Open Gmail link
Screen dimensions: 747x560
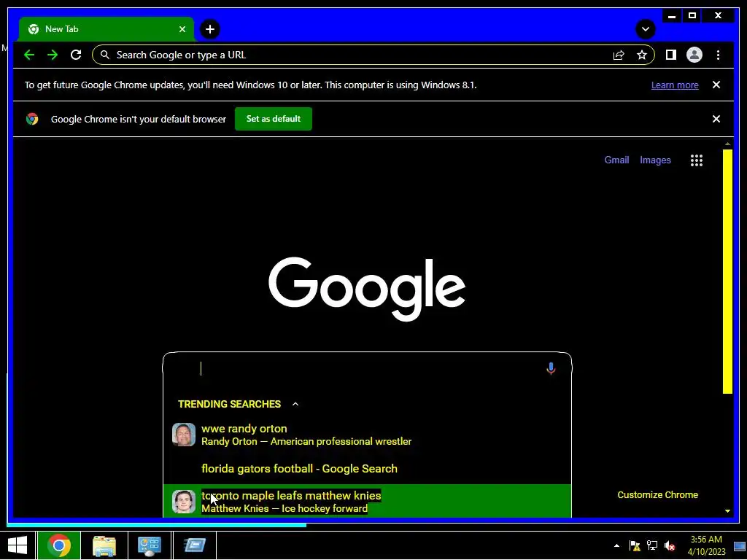[616, 160]
